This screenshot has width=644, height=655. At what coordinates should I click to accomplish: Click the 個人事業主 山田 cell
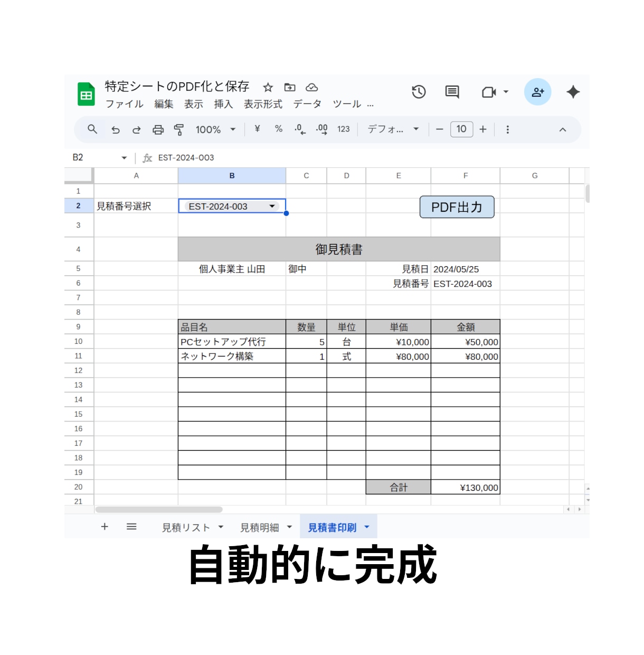pyautogui.click(x=232, y=269)
